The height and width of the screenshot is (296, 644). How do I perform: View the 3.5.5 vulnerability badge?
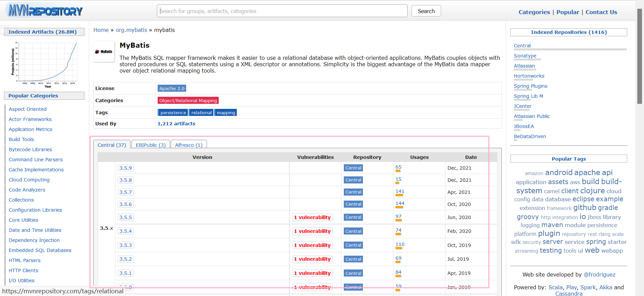(312, 217)
